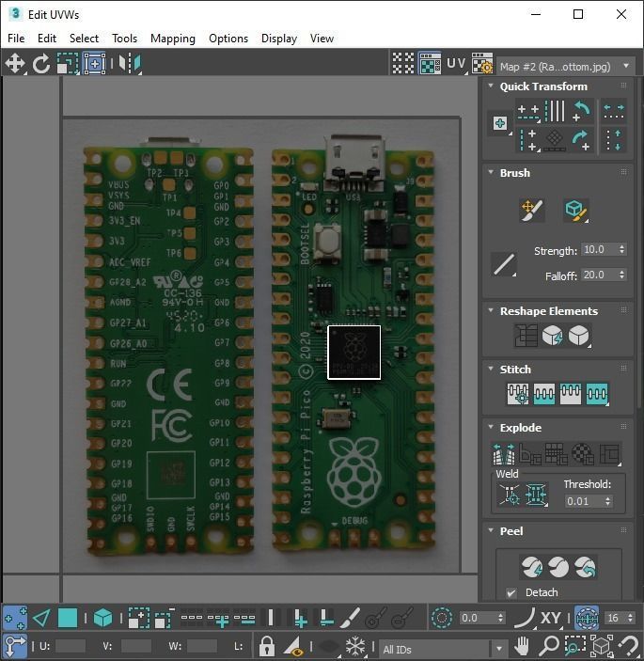644x661 pixels.
Task: Toggle Select By Element cube
Action: click(102, 618)
